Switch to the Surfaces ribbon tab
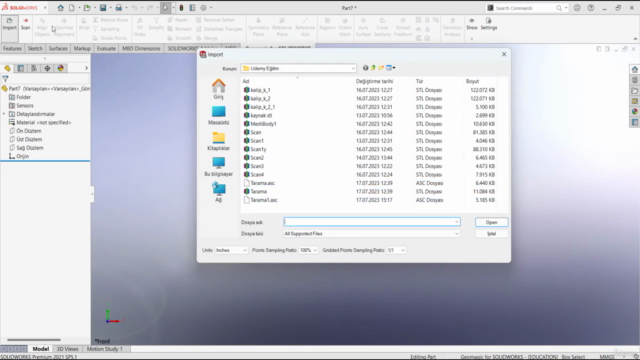Image resolution: width=640 pixels, height=360 pixels. 58,49
